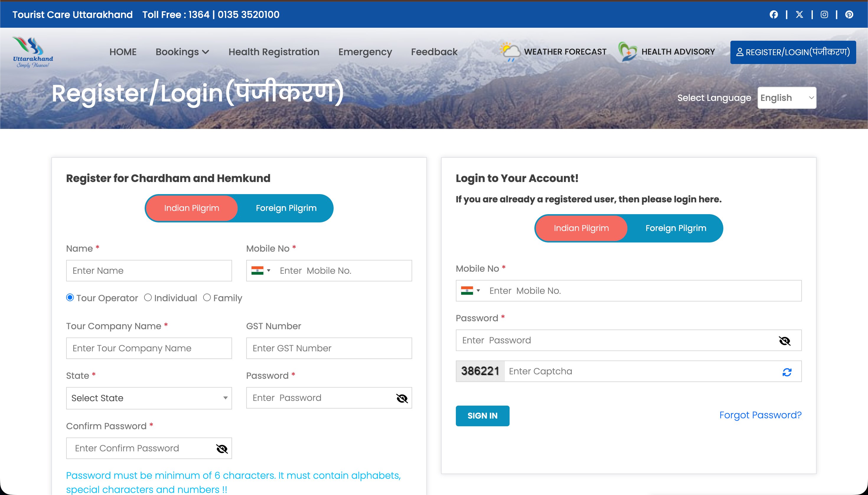Click the REGISTER/LOGIN button

(793, 52)
